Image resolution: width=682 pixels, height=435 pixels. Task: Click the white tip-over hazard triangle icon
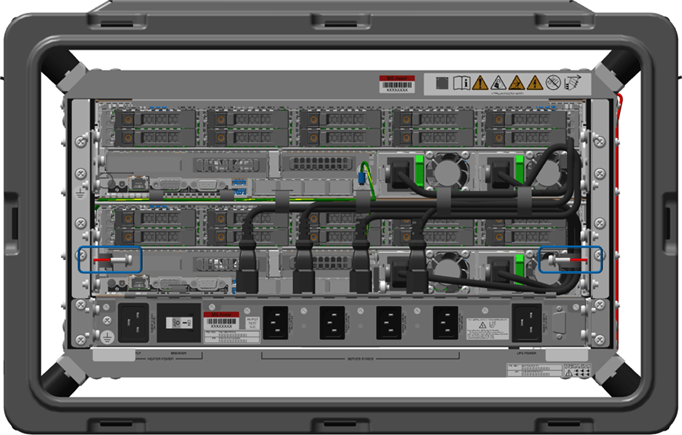pos(498,83)
